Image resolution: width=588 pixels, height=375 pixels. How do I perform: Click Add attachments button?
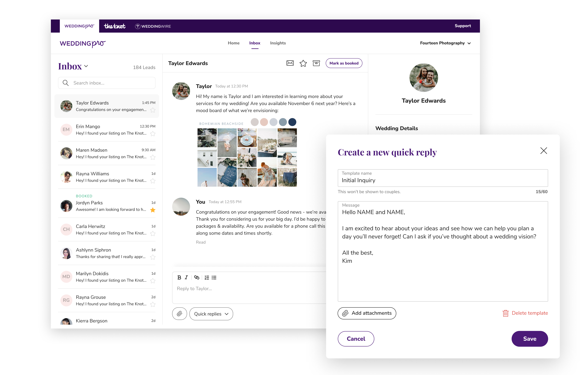pyautogui.click(x=366, y=313)
